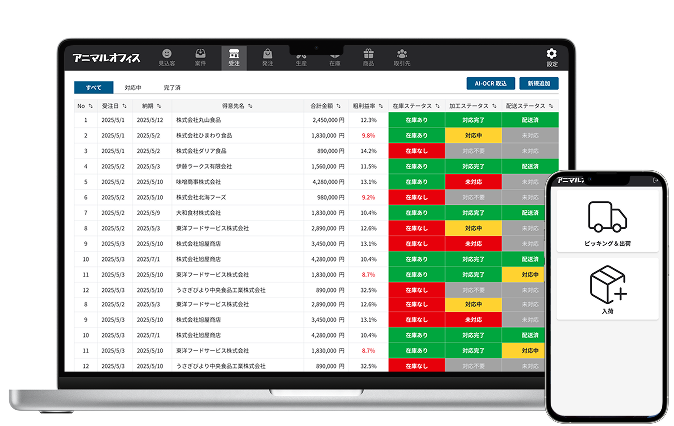Click the amount 2,450,000円
The image size is (674, 426).
pos(328,120)
